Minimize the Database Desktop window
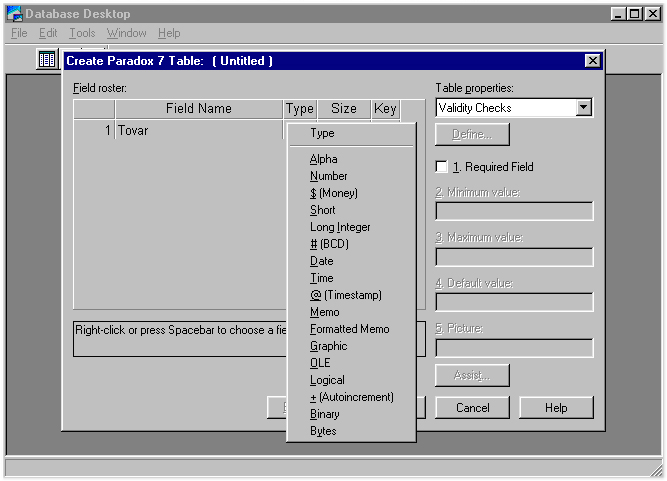 [x=619, y=14]
